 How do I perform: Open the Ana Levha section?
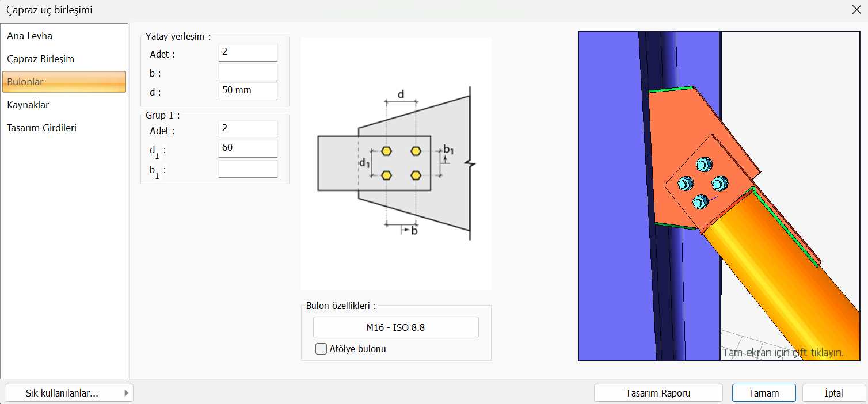30,36
